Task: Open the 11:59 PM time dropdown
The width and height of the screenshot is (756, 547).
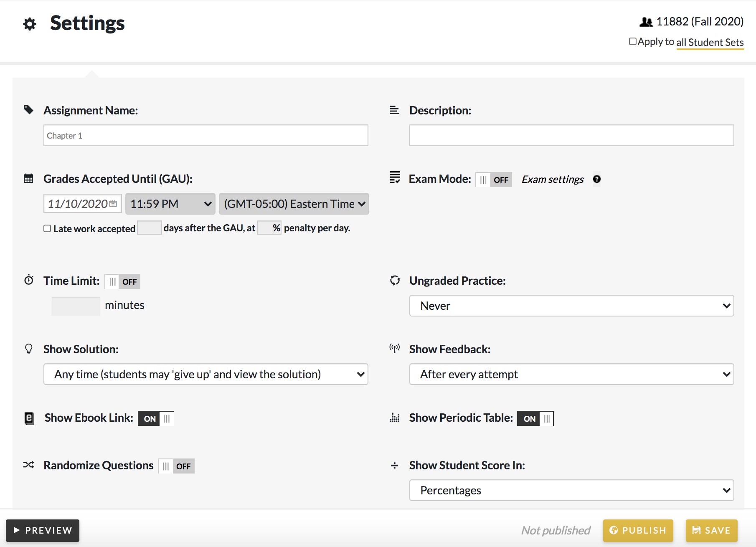Action: [x=170, y=204]
